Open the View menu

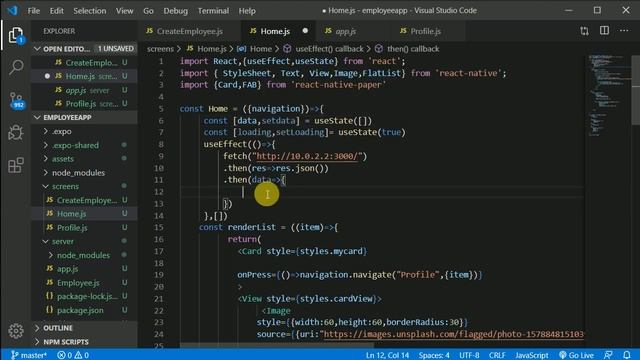(x=124, y=11)
